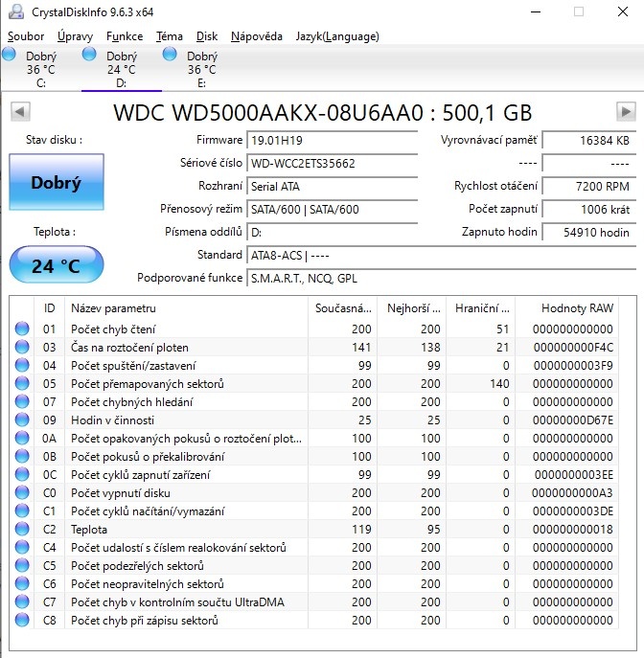Click status orb of row C8
The height and width of the screenshot is (658, 644).
coord(22,620)
